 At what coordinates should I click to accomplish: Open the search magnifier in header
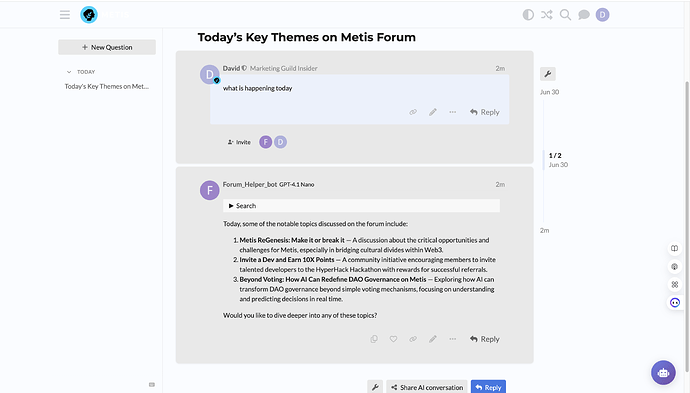point(565,15)
